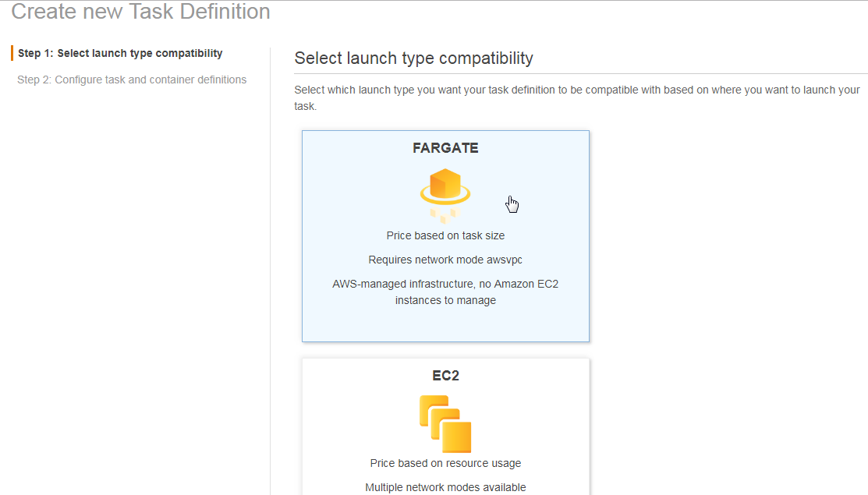This screenshot has width=868, height=495.
Task: Select the EC2 launch type card
Action: click(x=445, y=426)
